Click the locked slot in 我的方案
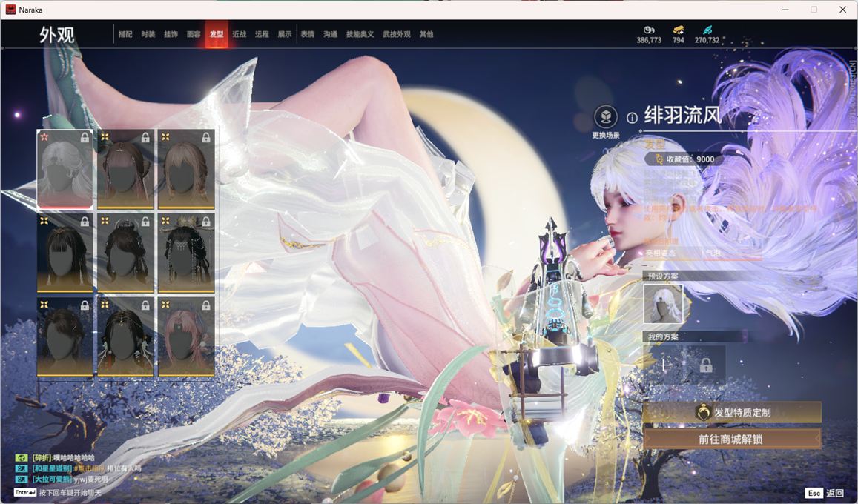Screen dimensions: 858x504 click(x=706, y=365)
